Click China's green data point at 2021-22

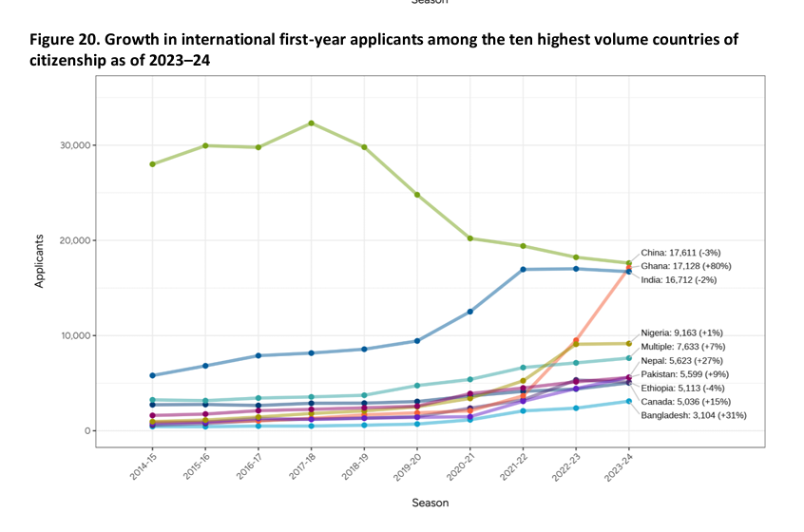pos(523,246)
